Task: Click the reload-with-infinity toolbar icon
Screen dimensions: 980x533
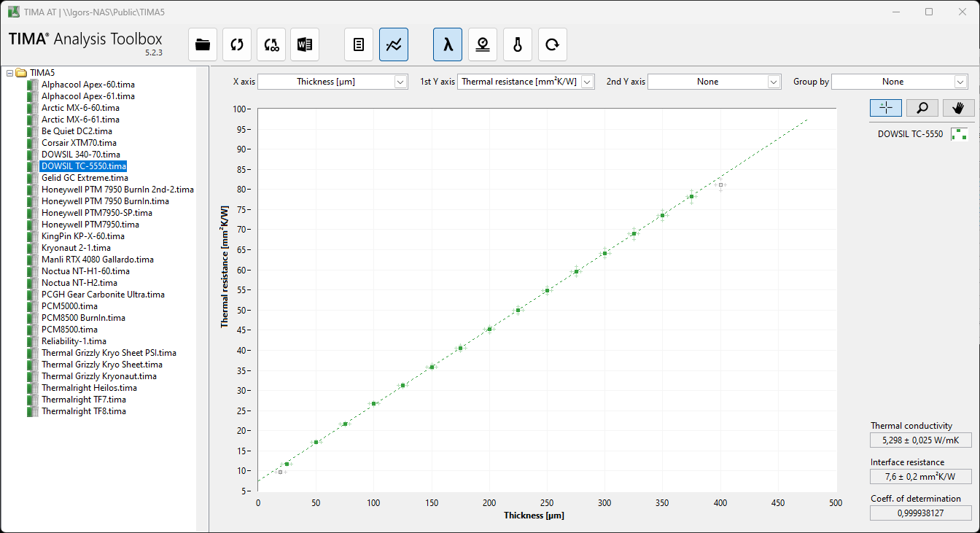Action: pos(271,44)
